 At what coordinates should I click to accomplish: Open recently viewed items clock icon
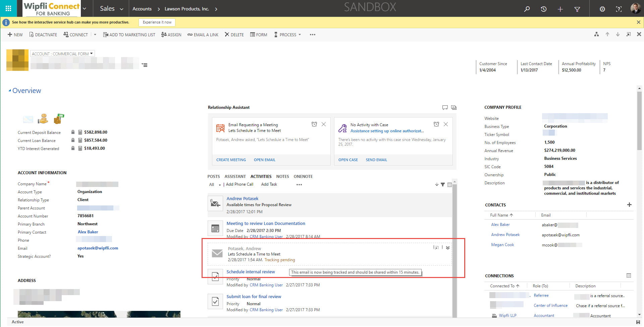tap(544, 9)
